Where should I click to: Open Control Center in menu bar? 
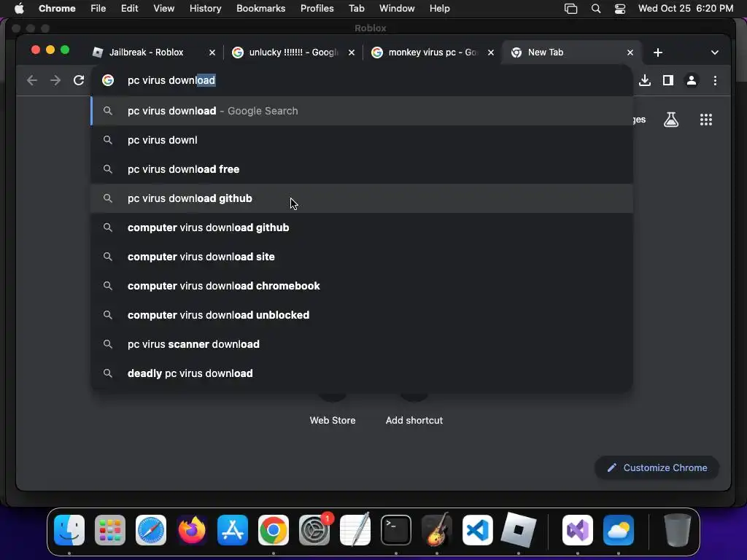pyautogui.click(x=620, y=9)
